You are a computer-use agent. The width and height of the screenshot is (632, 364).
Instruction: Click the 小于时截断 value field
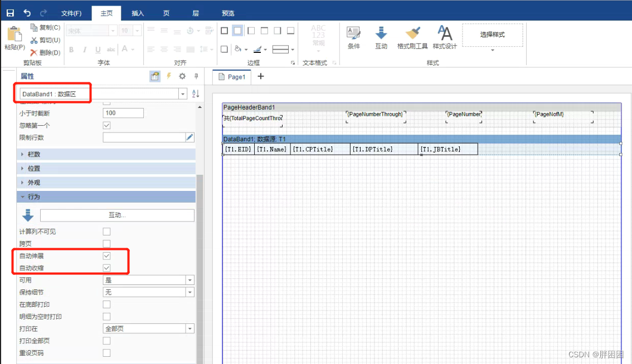coord(123,113)
